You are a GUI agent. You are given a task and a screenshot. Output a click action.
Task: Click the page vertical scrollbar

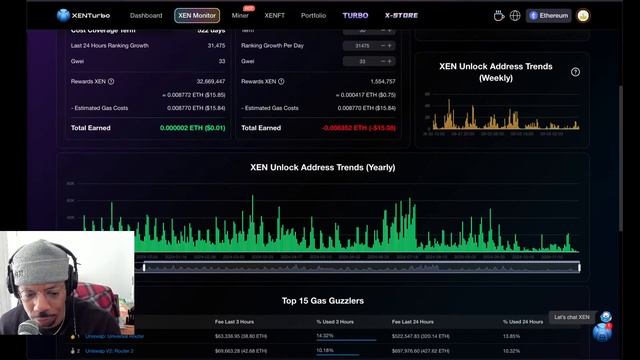tap(621, 158)
